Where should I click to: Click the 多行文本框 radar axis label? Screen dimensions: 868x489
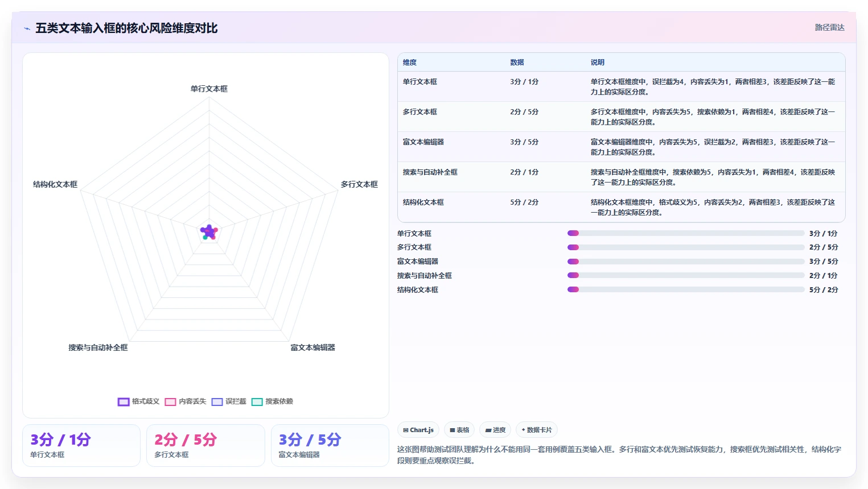coord(359,184)
